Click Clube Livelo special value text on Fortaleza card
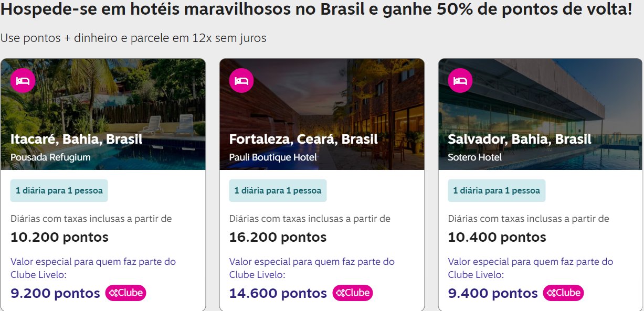Image resolution: width=644 pixels, height=311 pixels. pos(312,268)
